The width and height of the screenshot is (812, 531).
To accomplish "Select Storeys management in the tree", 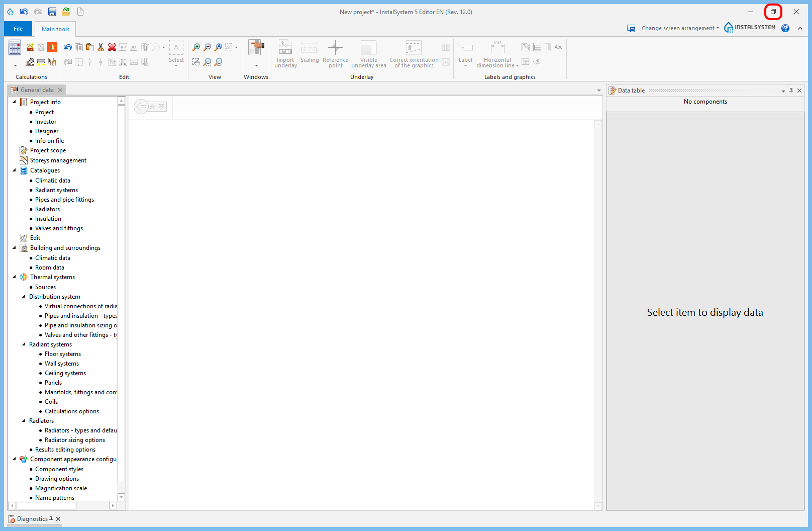I will [58, 160].
